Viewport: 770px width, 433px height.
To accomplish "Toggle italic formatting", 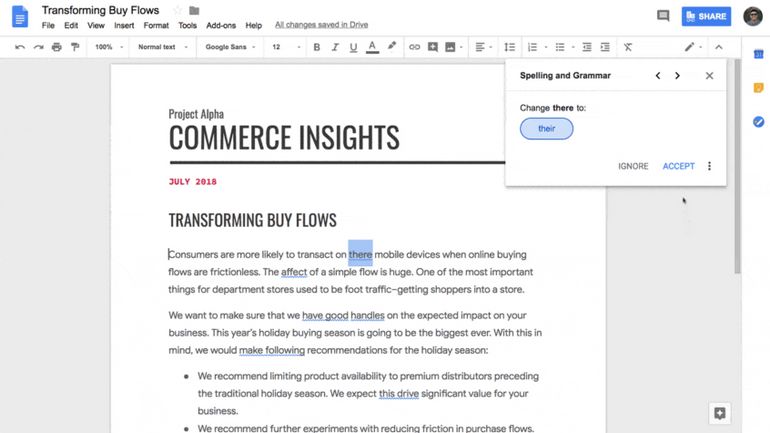I will tap(334, 47).
